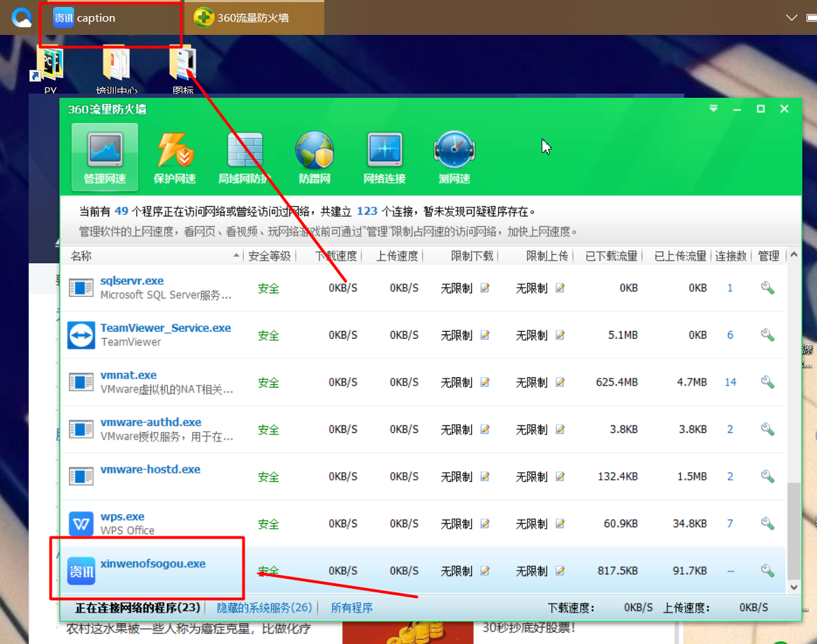Viewport: 817px width, 644px height.
Task: Sort by 已上传流量 column header
Action: pyautogui.click(x=680, y=256)
